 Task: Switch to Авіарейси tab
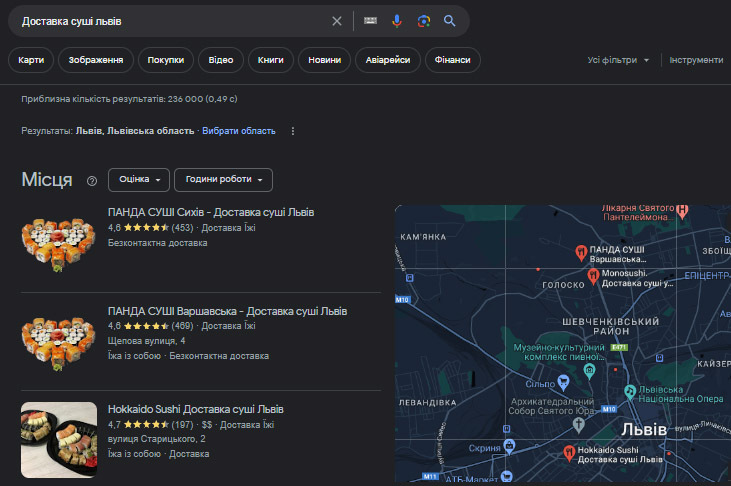(388, 60)
